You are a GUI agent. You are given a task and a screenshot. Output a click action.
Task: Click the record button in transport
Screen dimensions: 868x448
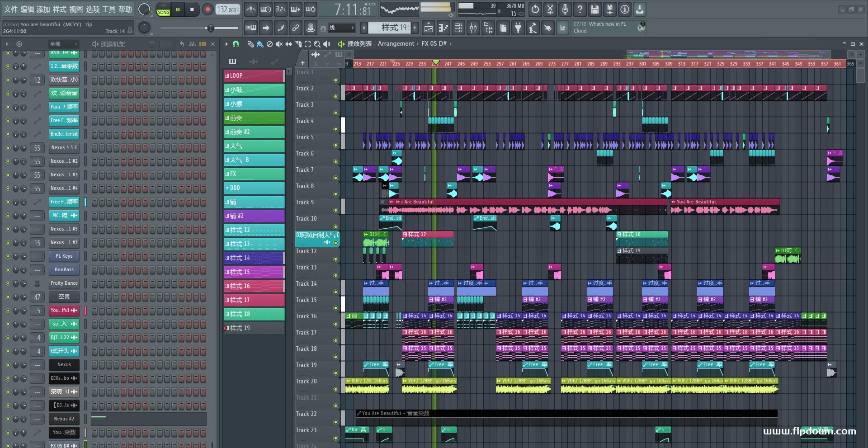coord(208,9)
